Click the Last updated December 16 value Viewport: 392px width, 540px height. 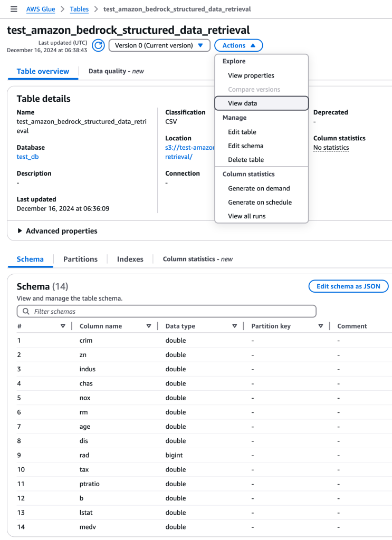(x=63, y=208)
